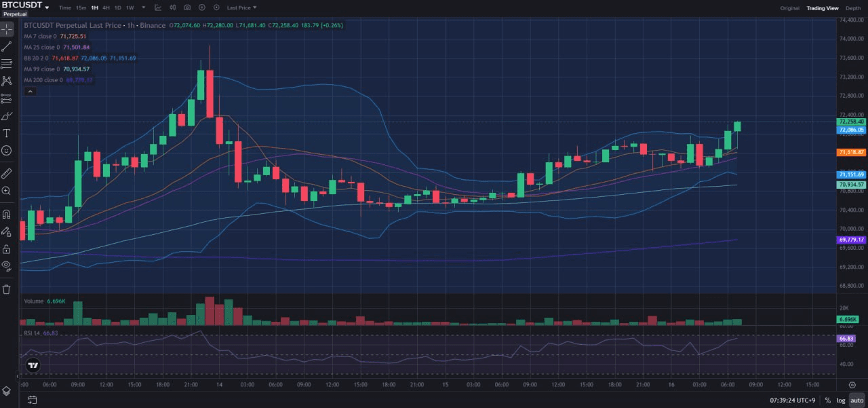Open the emoji and icons tool
Viewport: 868px width, 408px height.
(x=7, y=150)
